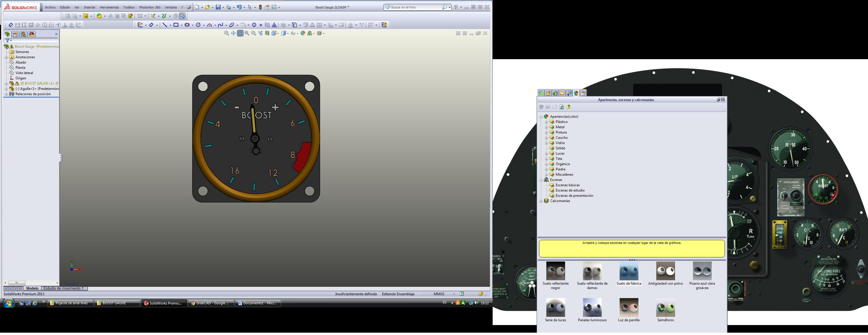Switch to Estudio de movimiento 1 tab

64,288
